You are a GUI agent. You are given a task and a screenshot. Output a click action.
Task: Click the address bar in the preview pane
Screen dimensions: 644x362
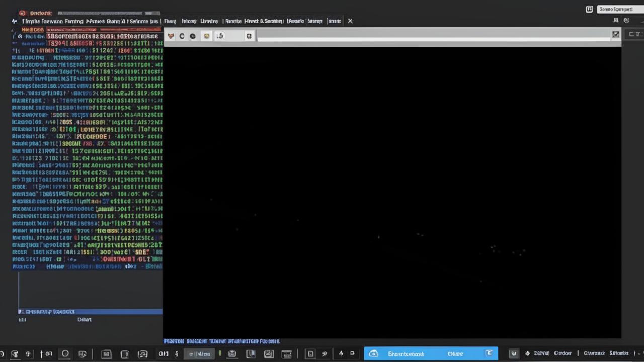coord(433,36)
